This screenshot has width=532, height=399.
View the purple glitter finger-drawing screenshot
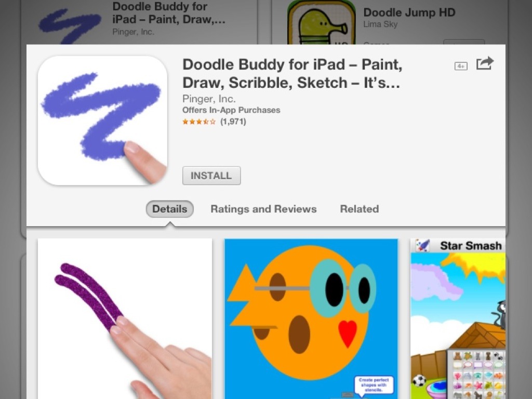tap(125, 319)
